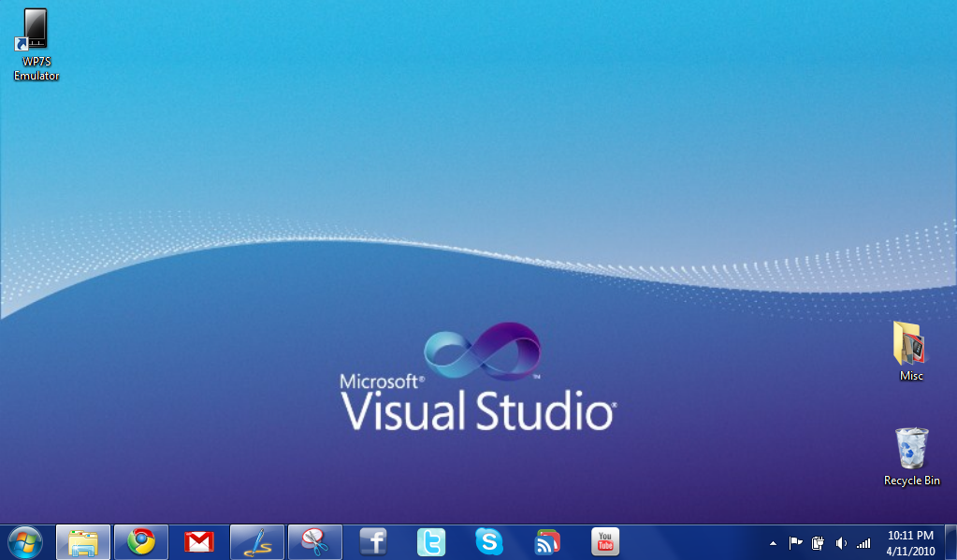Open Action Center flag notification
This screenshot has height=560, width=957.
[795, 542]
